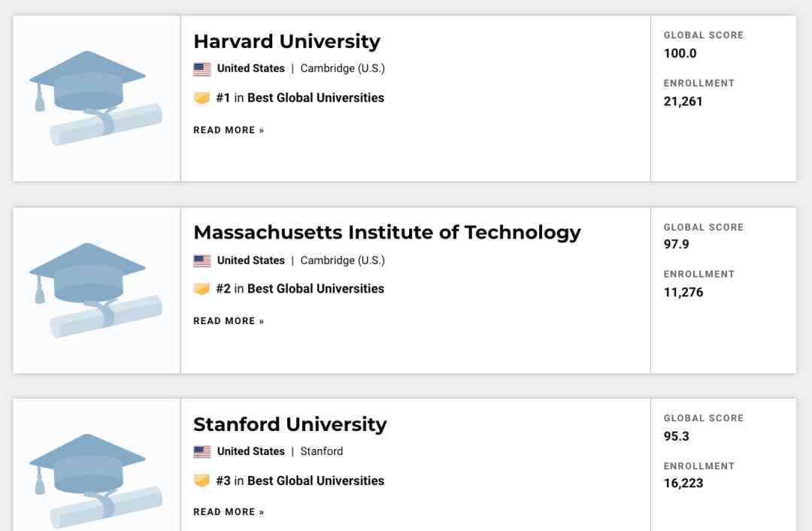Click the gold ranking badge beside #3
This screenshot has height=531, width=812.
tap(201, 481)
